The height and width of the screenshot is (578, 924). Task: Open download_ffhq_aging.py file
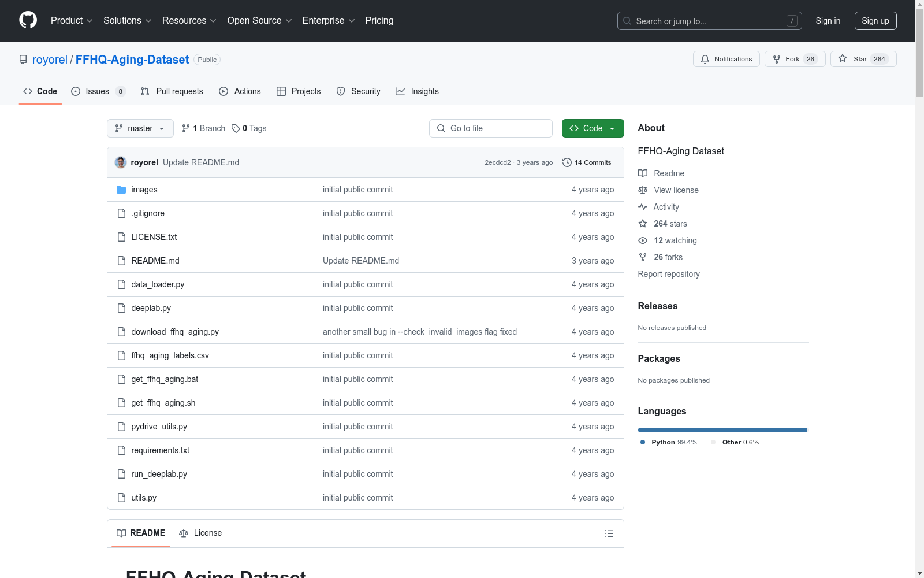pyautogui.click(x=174, y=332)
